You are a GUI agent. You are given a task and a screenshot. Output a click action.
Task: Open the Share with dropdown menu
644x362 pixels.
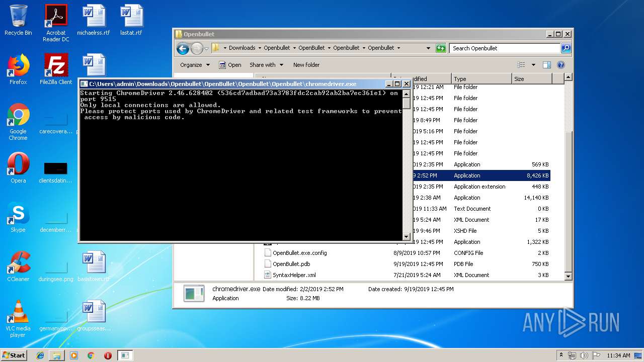(x=267, y=65)
